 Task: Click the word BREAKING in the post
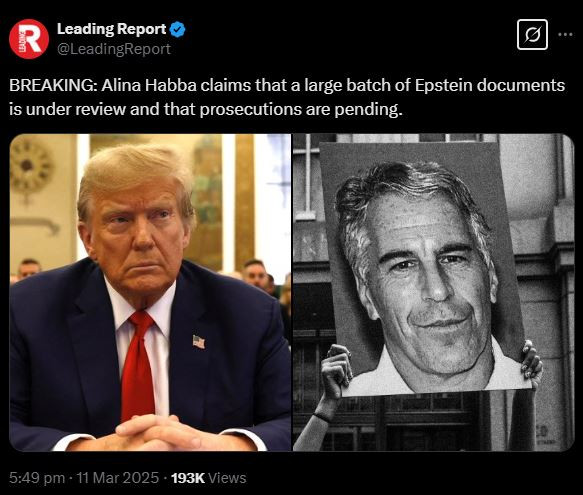53,85
